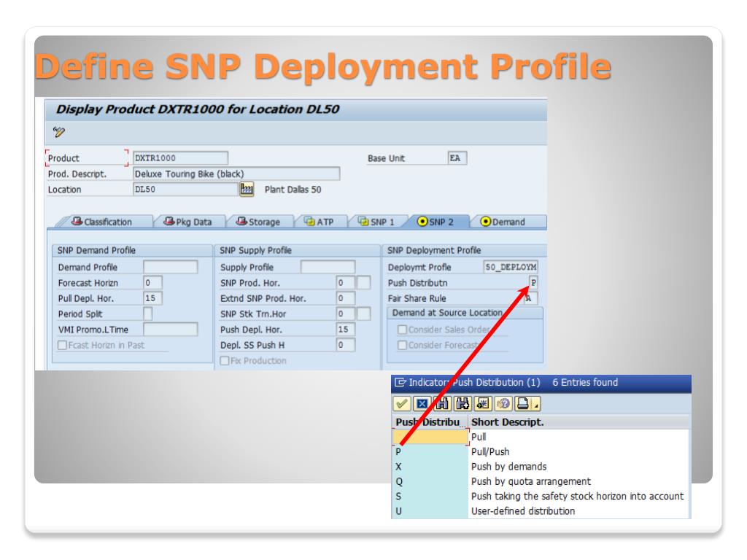Click the VMI Promo.LTime field
The image size is (747, 560).
[170, 330]
